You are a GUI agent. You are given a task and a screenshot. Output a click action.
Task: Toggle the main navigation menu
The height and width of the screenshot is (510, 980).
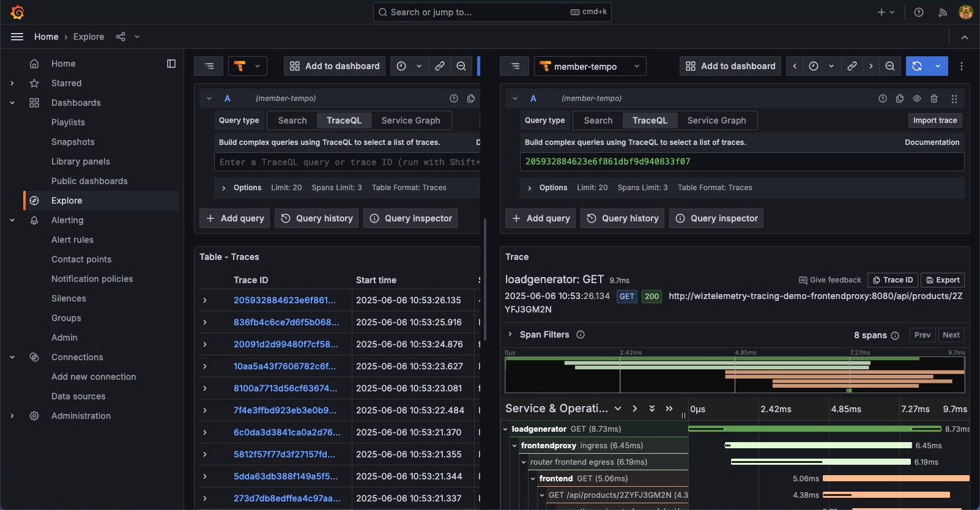17,37
